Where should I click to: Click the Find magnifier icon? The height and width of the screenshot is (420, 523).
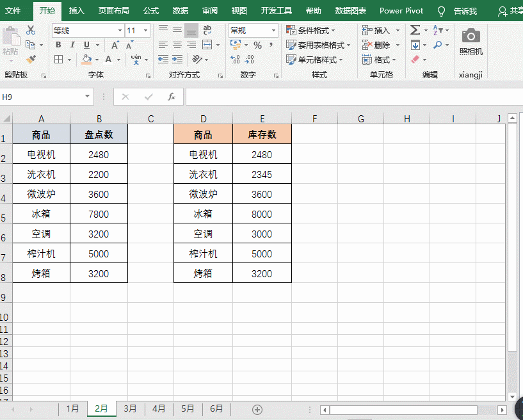437,45
